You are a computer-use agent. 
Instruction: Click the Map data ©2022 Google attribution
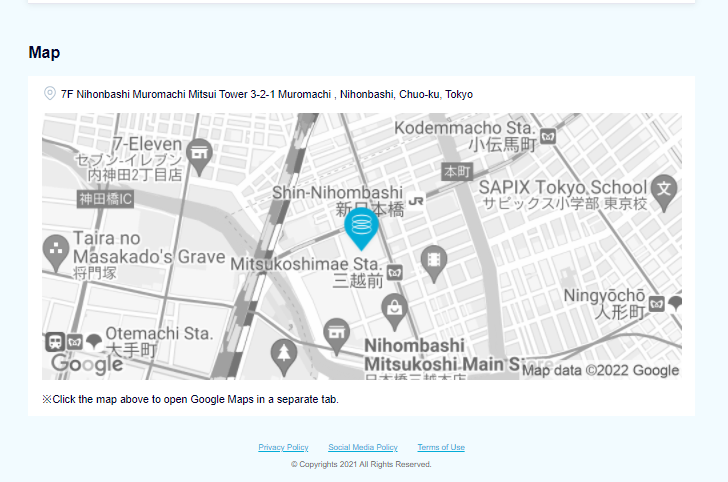pos(600,370)
